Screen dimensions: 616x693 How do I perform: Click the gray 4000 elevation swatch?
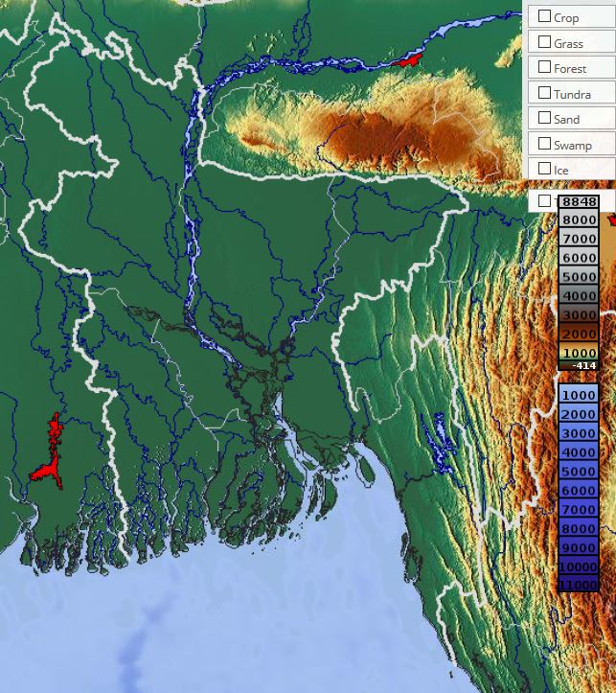click(x=579, y=296)
